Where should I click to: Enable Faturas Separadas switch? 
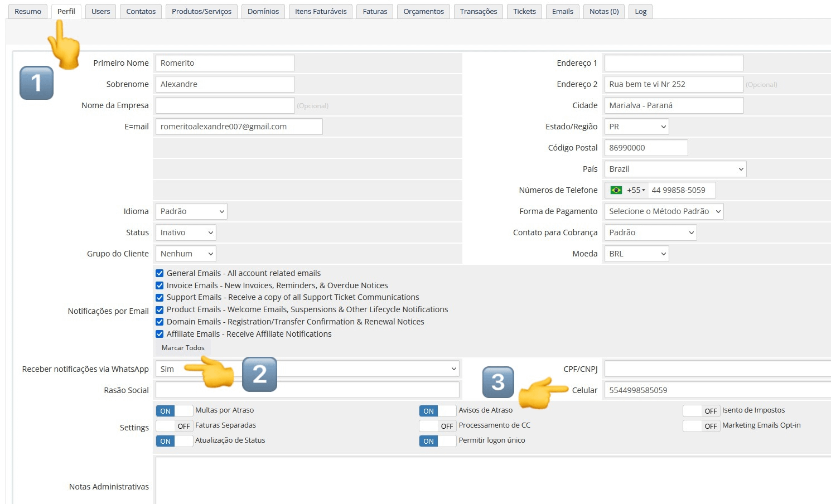coord(174,426)
